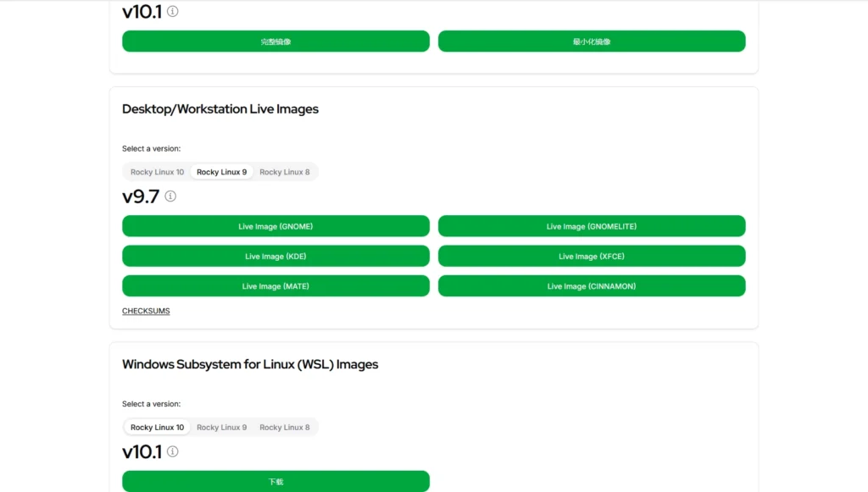Viewport: 868px width, 492px height.
Task: Select Rocky Linux 9 tab under Desktop/Workstation Live Images
Action: pos(221,172)
